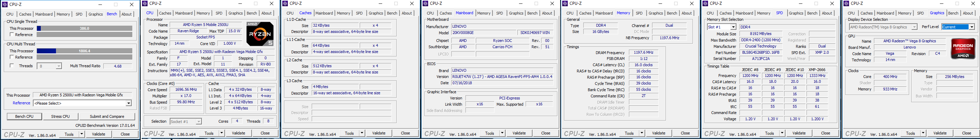Viewport: 980px width, 140px height.
Task: Click the Radeon Graphics AMD logo image
Action: [x=963, y=49]
